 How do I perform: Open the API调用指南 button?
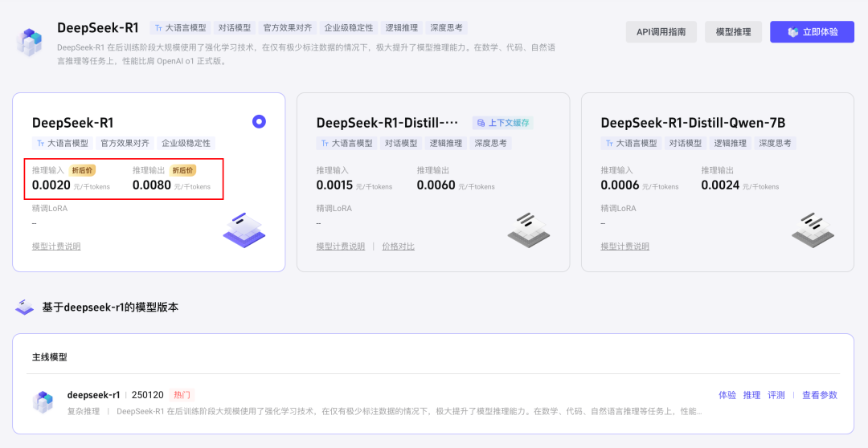(x=661, y=32)
